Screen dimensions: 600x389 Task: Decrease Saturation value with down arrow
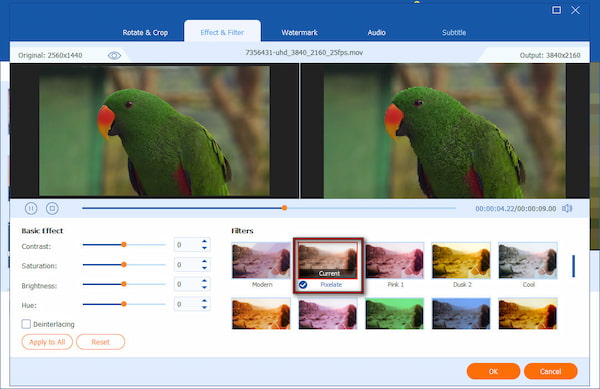coord(204,268)
